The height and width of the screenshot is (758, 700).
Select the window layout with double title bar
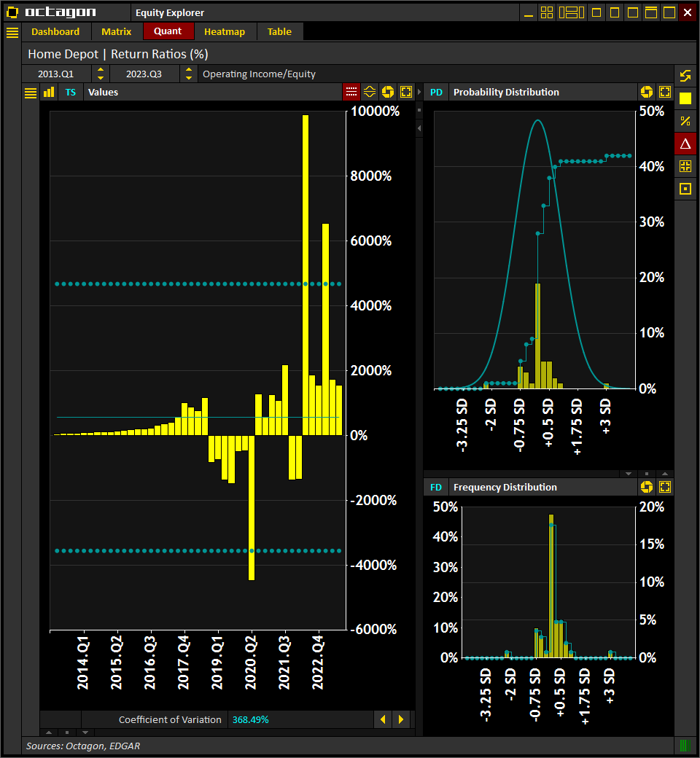click(x=651, y=12)
